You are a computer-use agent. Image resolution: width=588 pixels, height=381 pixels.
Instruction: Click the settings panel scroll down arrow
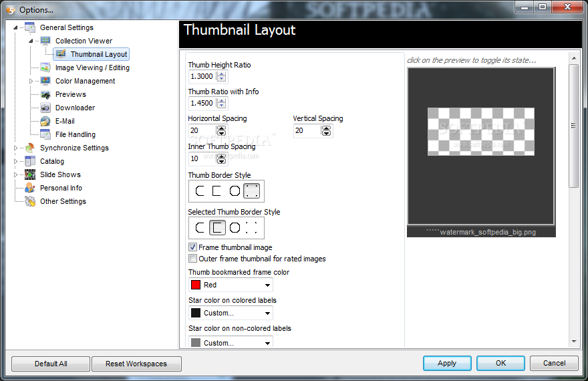(574, 342)
